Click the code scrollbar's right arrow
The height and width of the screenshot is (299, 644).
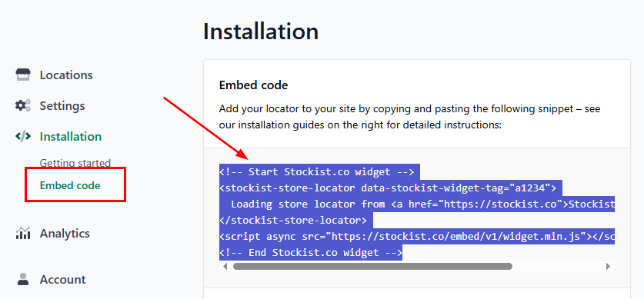(609, 266)
